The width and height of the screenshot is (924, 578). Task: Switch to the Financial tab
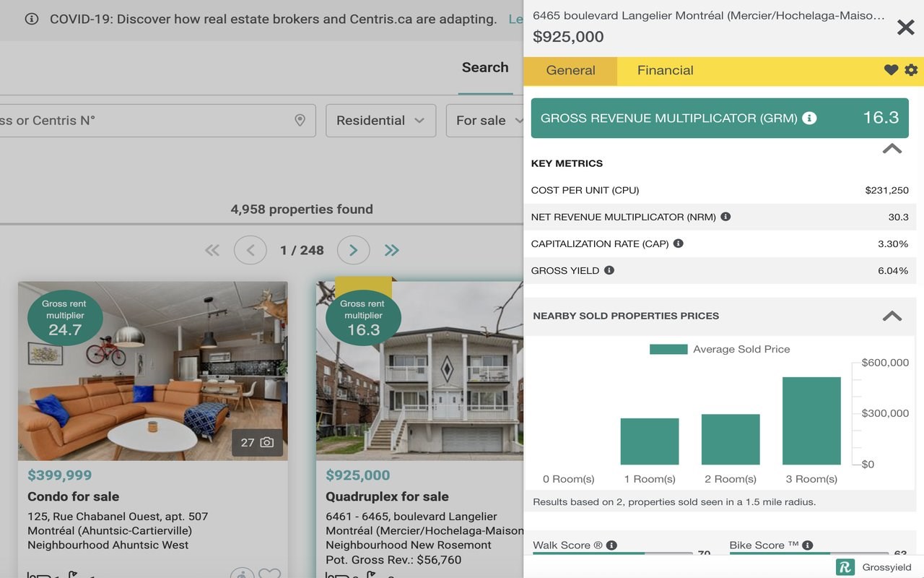tap(665, 70)
